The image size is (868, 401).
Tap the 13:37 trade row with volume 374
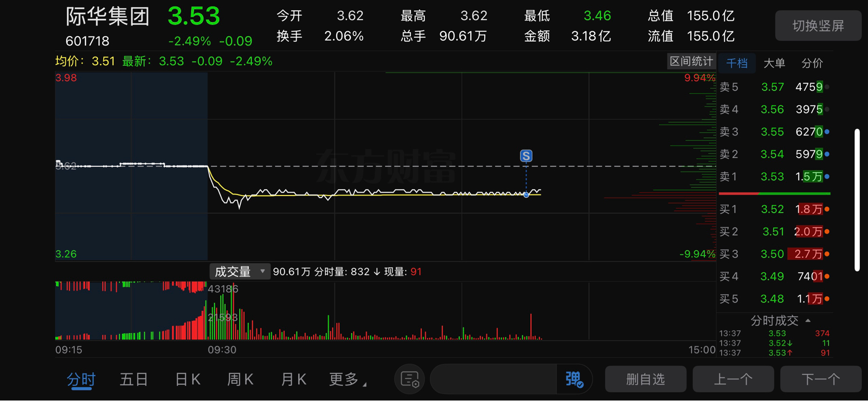click(774, 333)
